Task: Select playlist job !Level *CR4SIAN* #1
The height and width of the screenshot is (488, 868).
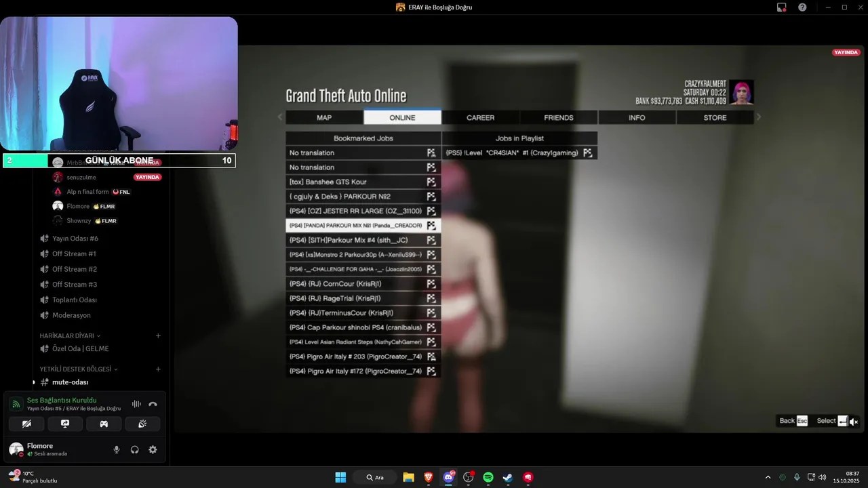Action: (x=519, y=153)
